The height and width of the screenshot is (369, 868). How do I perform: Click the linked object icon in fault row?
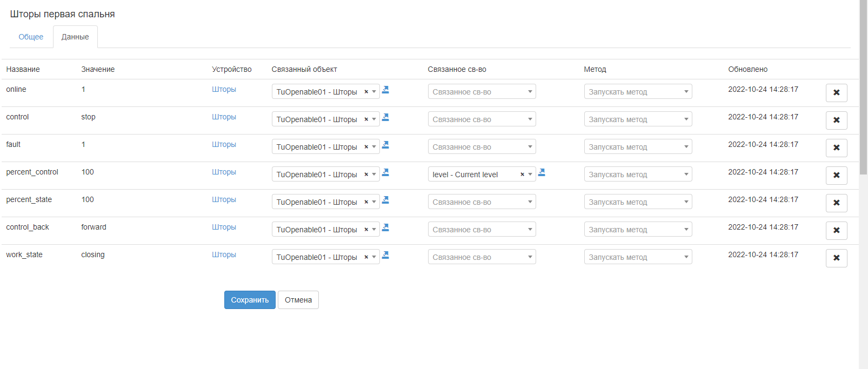[385, 145]
